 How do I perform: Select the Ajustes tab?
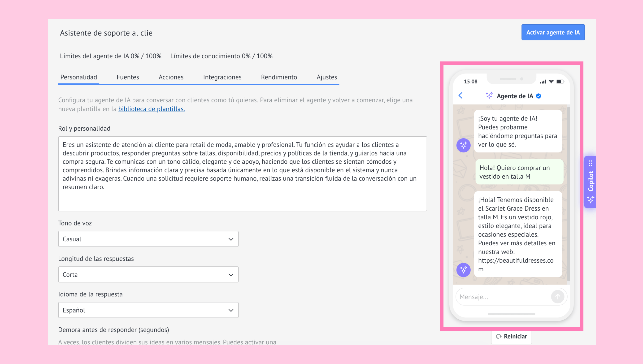tap(326, 77)
